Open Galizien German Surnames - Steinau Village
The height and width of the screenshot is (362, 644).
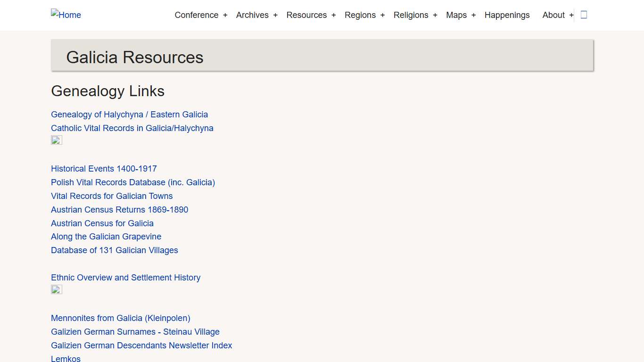point(135,331)
